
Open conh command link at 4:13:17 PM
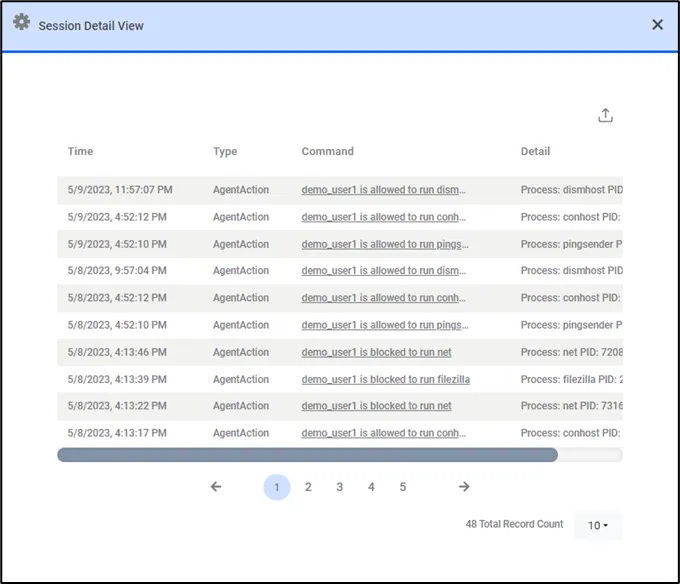(383, 433)
